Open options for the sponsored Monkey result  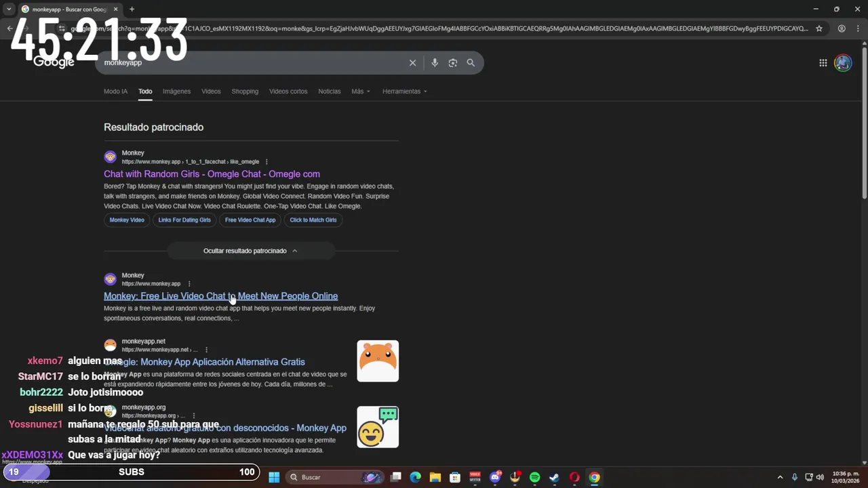click(x=267, y=162)
